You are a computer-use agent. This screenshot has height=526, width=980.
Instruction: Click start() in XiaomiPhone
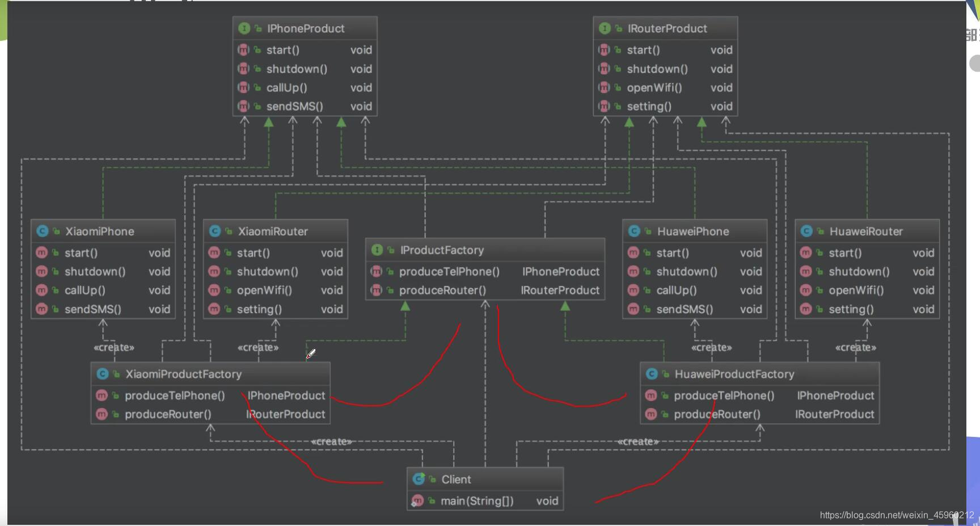(81, 253)
